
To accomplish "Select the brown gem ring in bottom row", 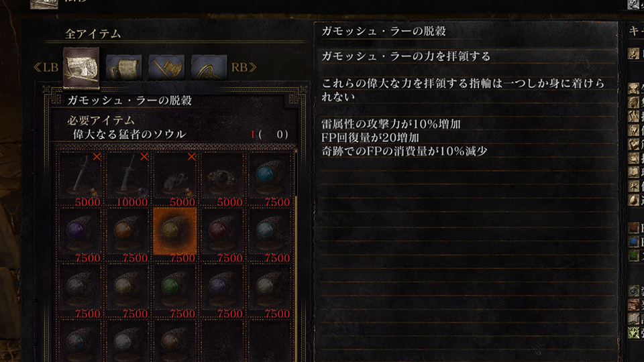I will pos(175,341).
